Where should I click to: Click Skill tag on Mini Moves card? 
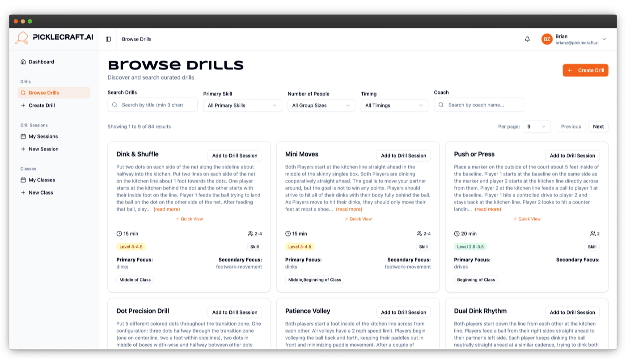tap(423, 247)
